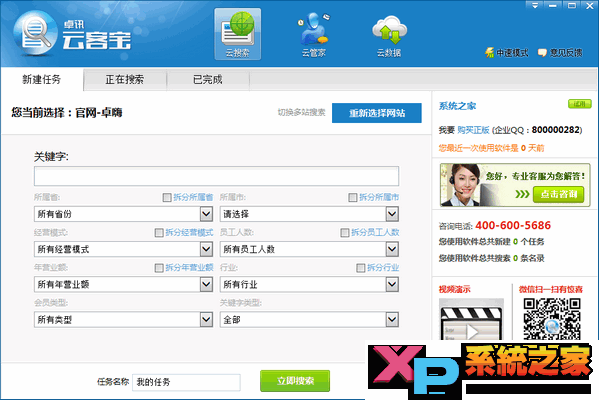Click the 您当前选择:官网-卓嗨 heading
Image resolution: width=599 pixels, height=400 pixels.
(67, 113)
